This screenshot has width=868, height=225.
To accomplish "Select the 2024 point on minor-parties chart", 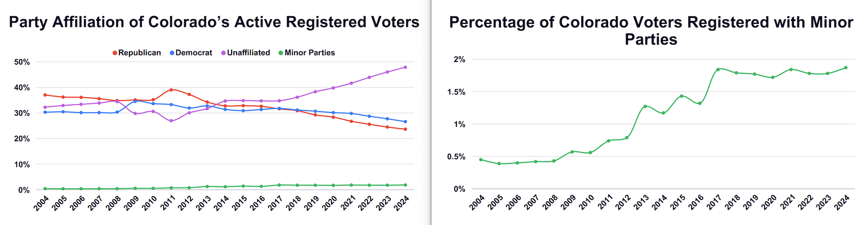I will (846, 67).
